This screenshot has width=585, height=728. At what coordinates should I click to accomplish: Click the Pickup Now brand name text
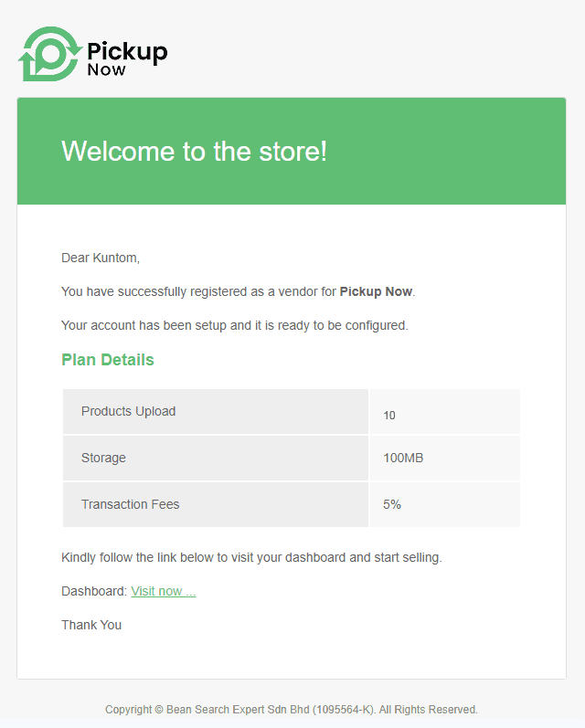pyautogui.click(x=127, y=55)
